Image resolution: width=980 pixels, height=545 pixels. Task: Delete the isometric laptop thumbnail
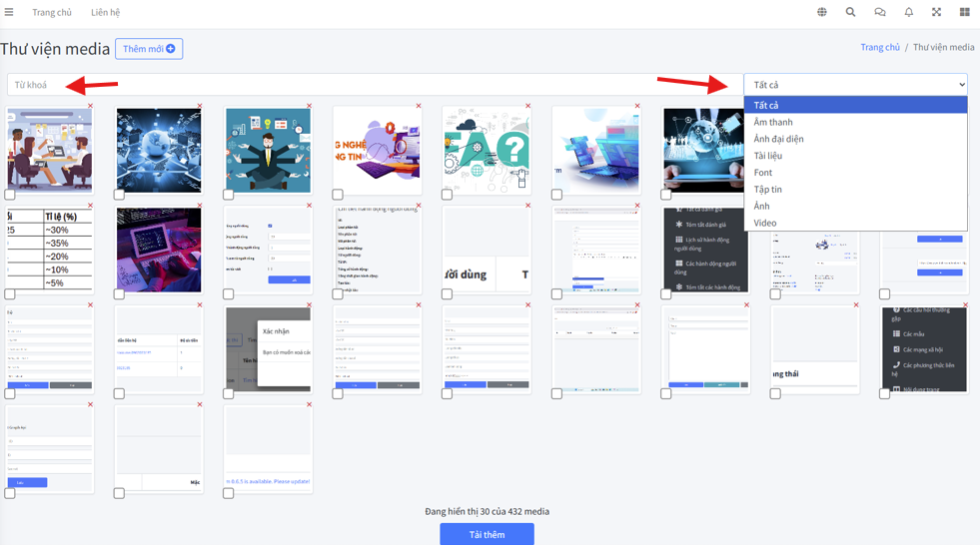pyautogui.click(x=637, y=106)
